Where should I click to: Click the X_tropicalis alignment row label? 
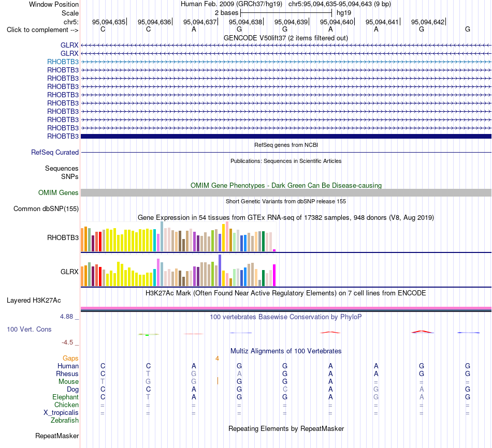(x=61, y=413)
